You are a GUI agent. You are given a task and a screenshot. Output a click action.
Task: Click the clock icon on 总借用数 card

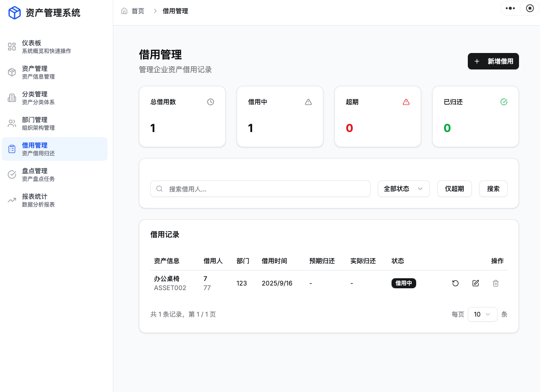(x=211, y=102)
